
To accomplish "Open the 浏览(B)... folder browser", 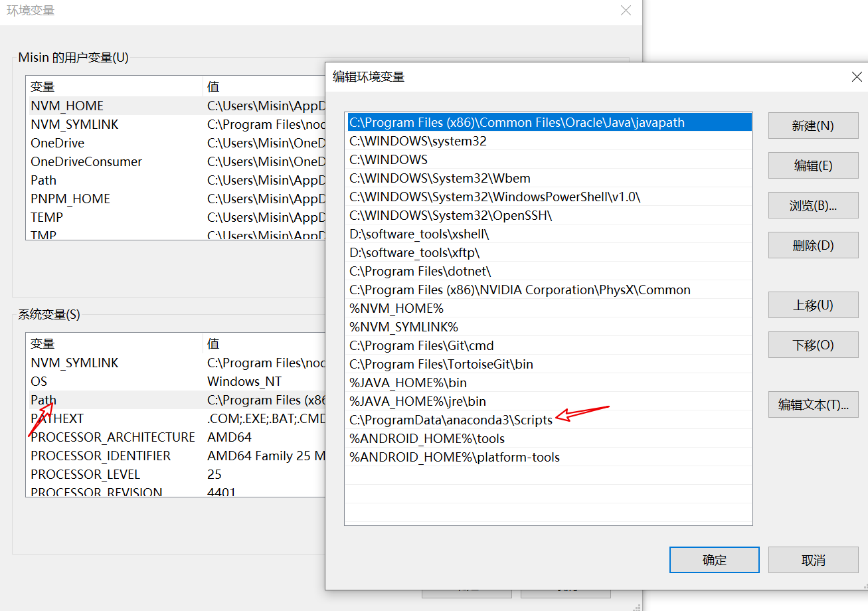I will [813, 205].
